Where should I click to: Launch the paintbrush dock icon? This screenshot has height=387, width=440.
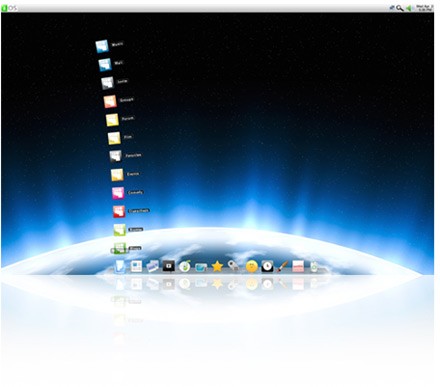point(283,266)
